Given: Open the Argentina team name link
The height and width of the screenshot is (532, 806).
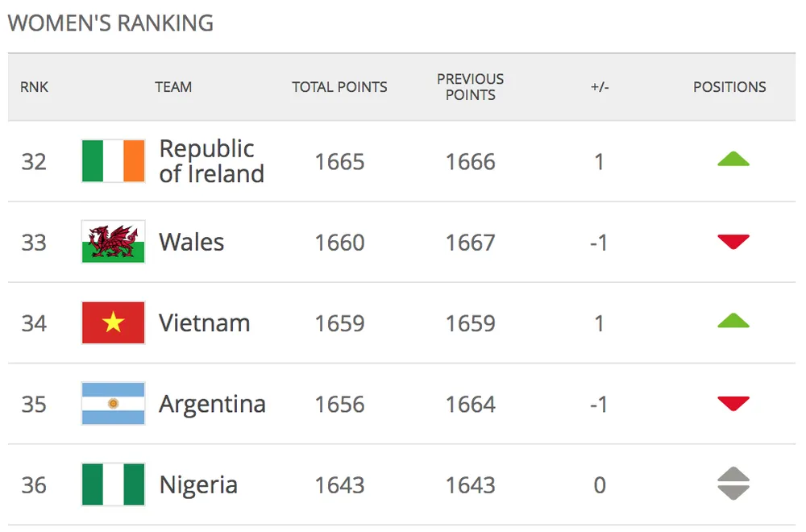Looking at the screenshot, I should (212, 404).
